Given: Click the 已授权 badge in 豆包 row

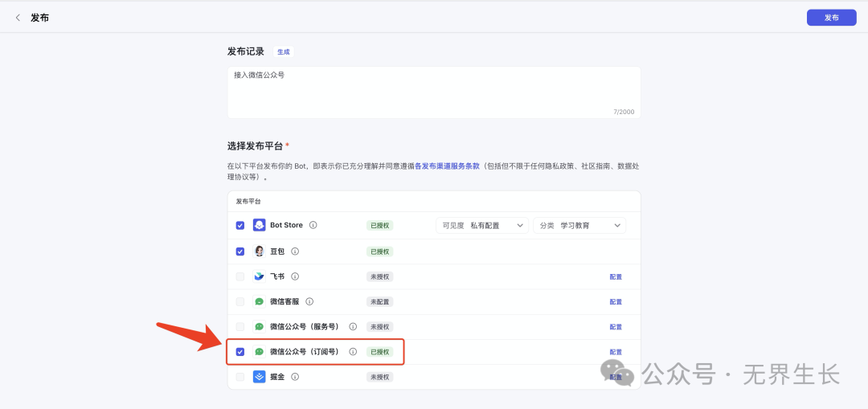Looking at the screenshot, I should tap(379, 252).
